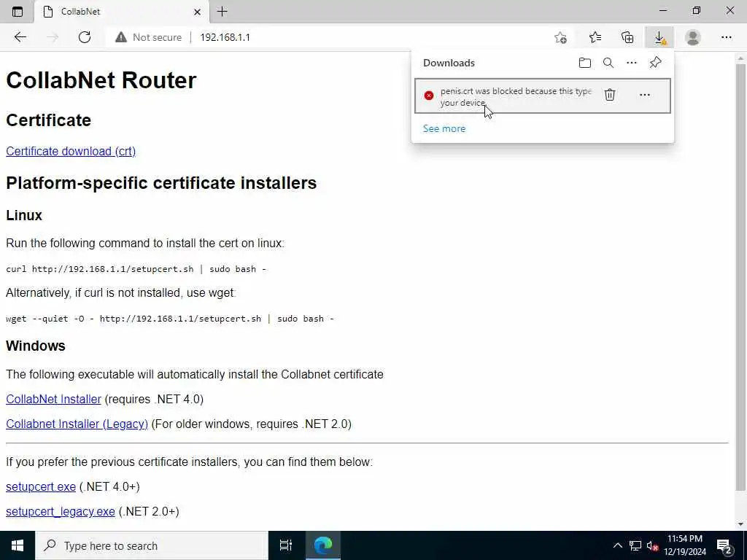The height and width of the screenshot is (560, 747).
Task: Click the taskbar search box
Action: point(152,545)
